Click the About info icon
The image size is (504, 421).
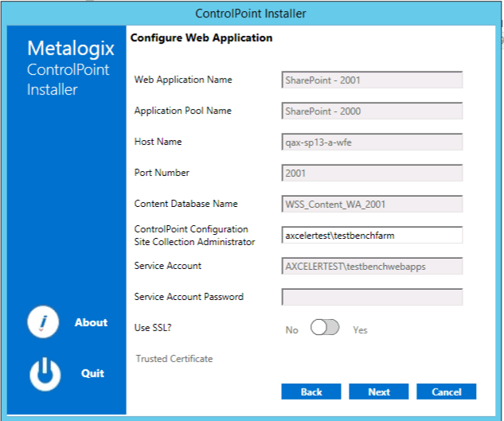point(45,322)
